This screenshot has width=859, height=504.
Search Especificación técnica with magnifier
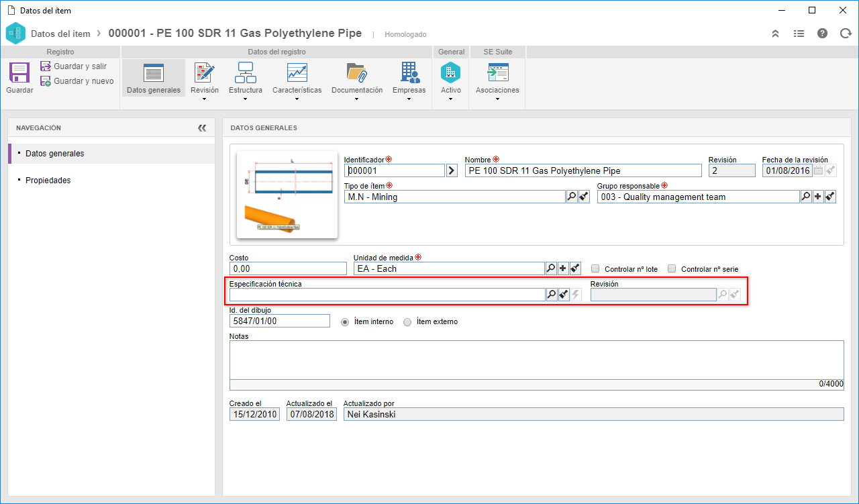pos(552,295)
